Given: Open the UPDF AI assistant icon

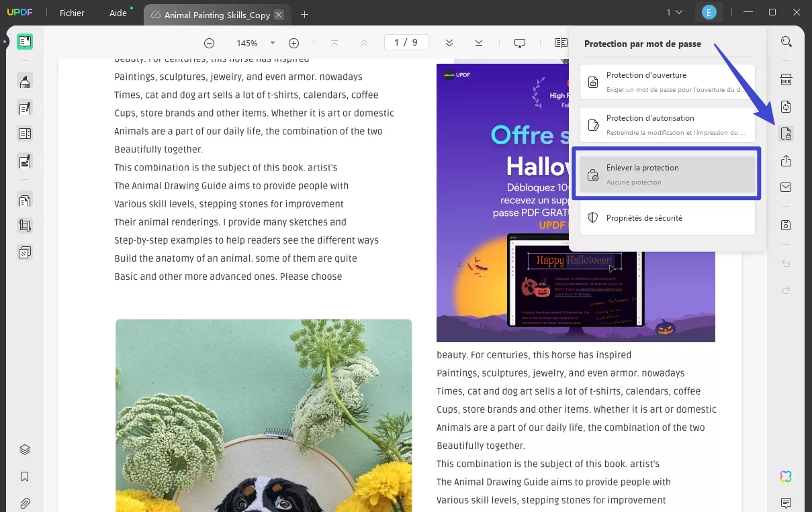Looking at the screenshot, I should (x=786, y=476).
